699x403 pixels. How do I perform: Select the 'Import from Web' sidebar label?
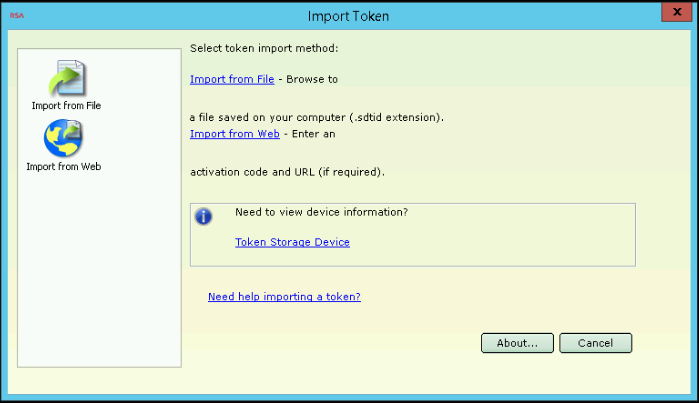[64, 167]
